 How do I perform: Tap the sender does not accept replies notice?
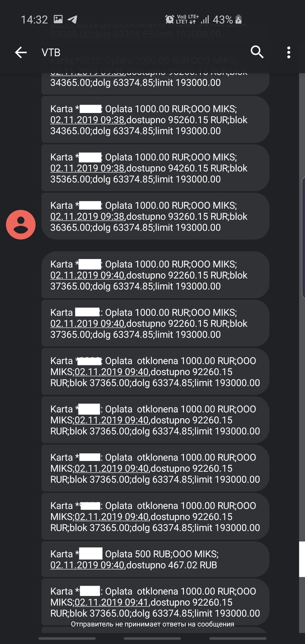point(152,624)
